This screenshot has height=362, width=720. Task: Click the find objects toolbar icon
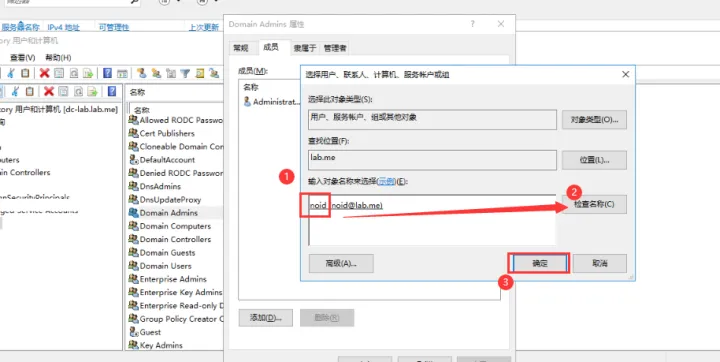200,73
